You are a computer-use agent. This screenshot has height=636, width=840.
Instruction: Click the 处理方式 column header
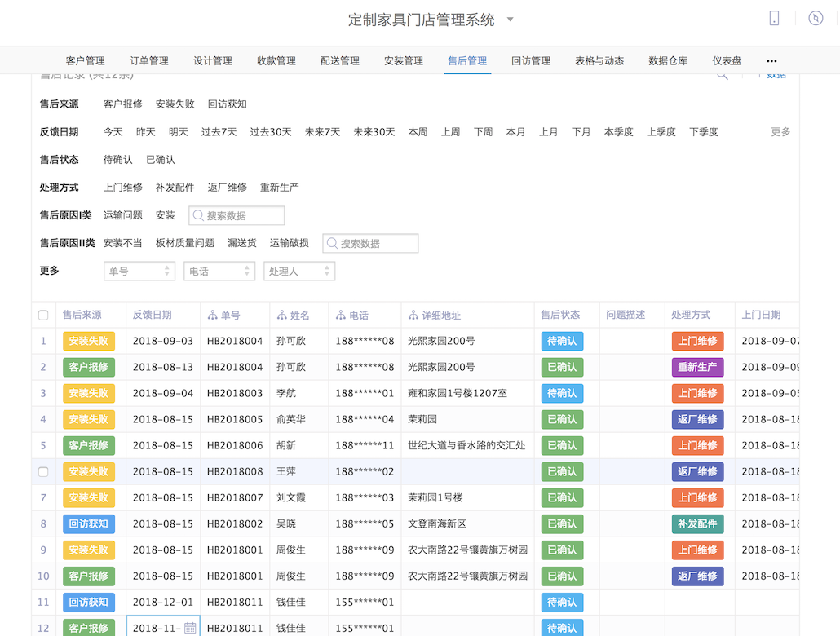point(691,315)
